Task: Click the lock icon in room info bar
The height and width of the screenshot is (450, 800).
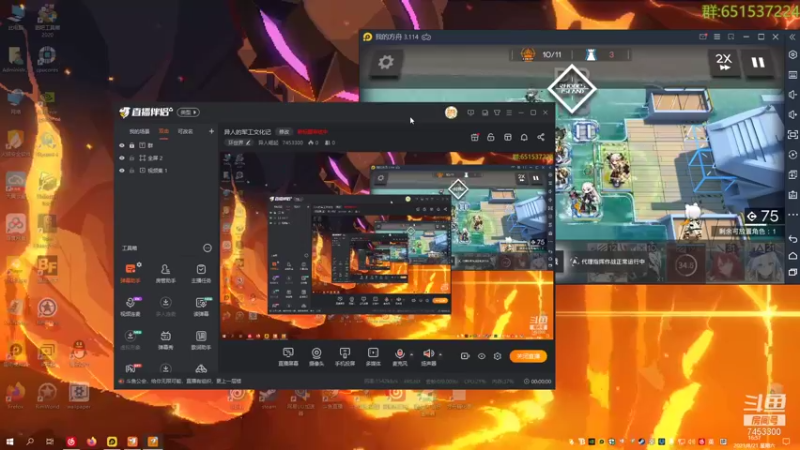Action: tap(491, 137)
